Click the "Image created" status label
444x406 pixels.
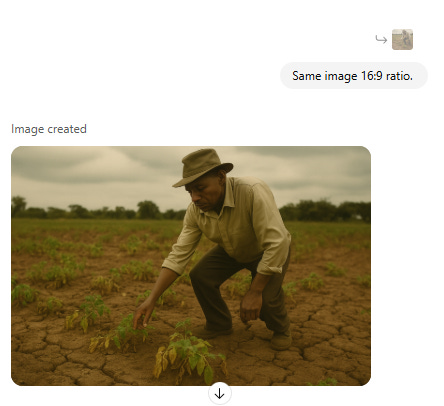pyautogui.click(x=49, y=129)
